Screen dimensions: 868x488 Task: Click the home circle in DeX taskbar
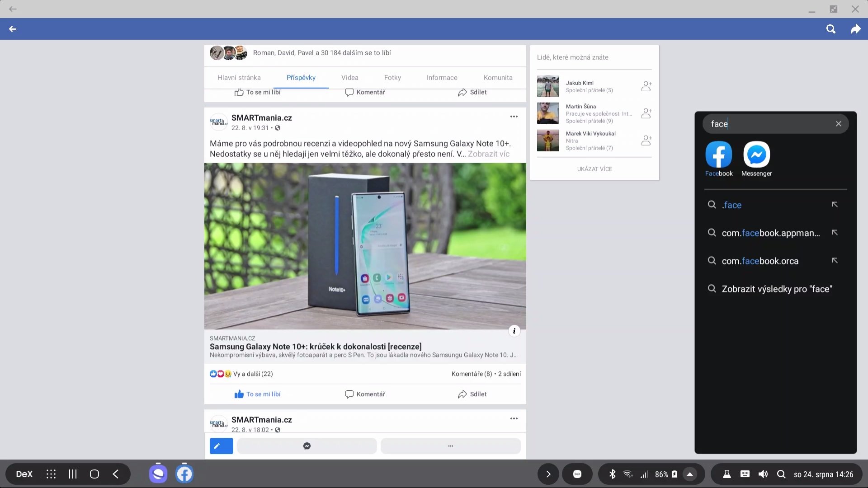[94, 474]
